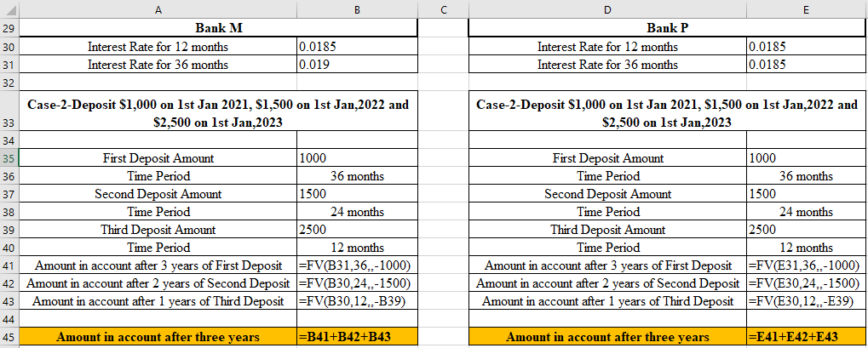Select the Case-2 description cell under Bank P
Image resolution: width=868 pixels, height=348 pixels.
[667, 113]
